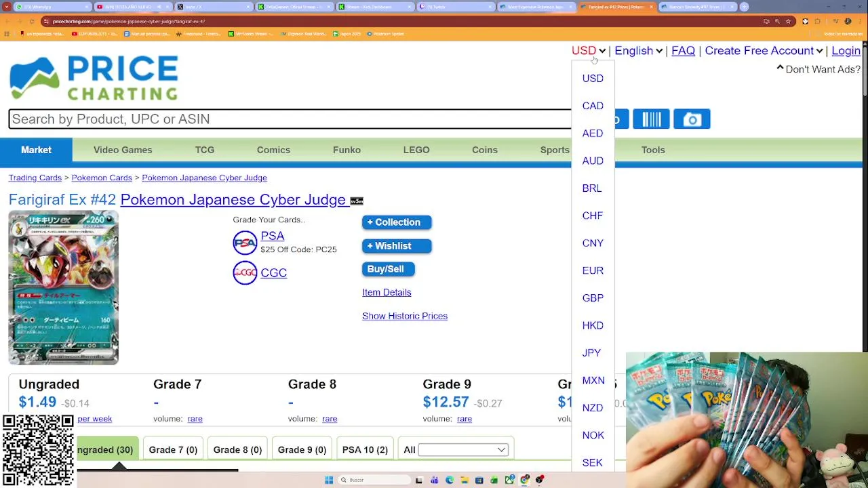
Task: Click the Login link
Action: 846,51
